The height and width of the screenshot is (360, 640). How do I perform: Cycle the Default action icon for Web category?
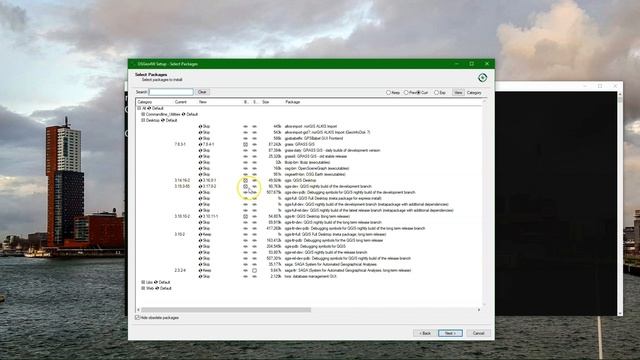157,288
